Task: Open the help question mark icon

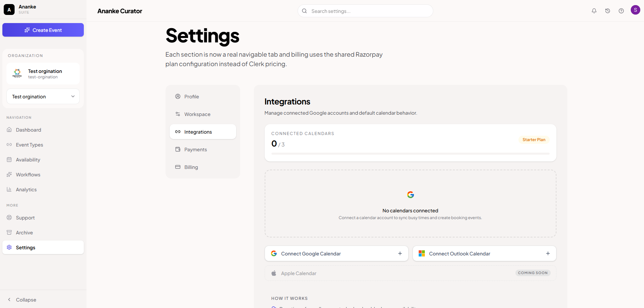Action: point(621,11)
